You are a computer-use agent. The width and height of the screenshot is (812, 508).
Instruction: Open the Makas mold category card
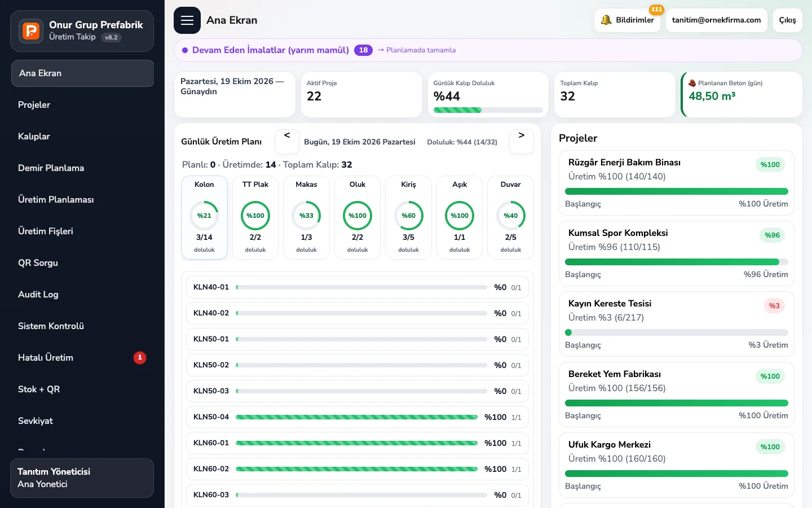point(306,218)
